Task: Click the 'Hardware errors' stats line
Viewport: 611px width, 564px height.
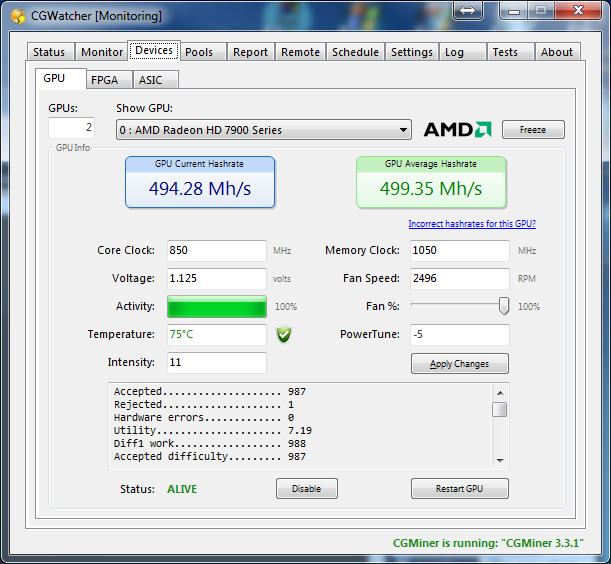Action: [x=204, y=417]
